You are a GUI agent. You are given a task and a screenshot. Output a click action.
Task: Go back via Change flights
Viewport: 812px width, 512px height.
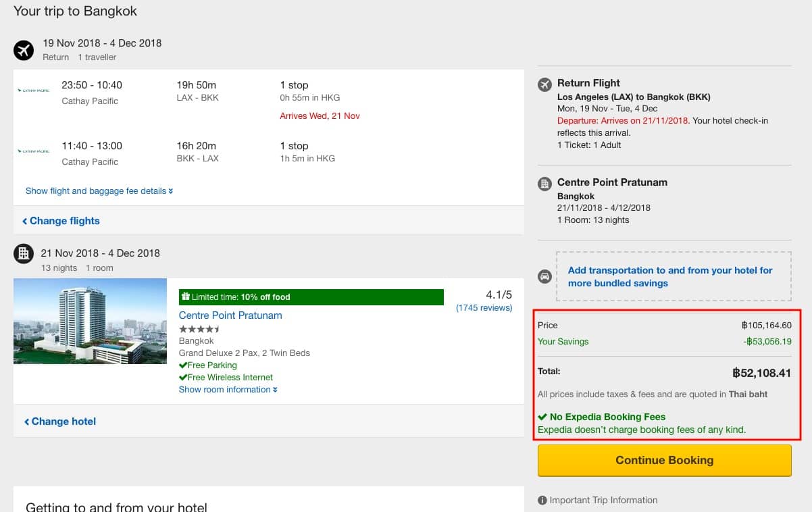click(61, 221)
